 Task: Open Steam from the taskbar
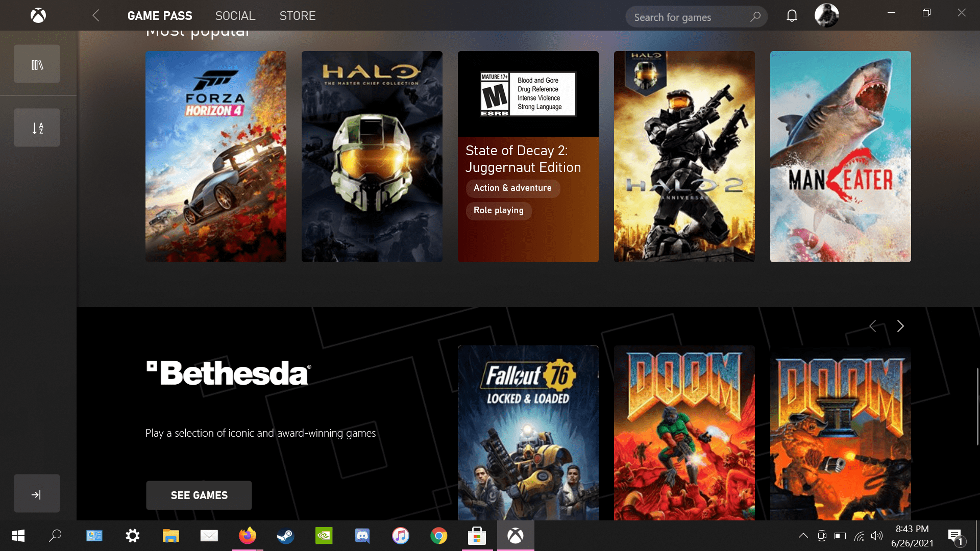pos(285,536)
